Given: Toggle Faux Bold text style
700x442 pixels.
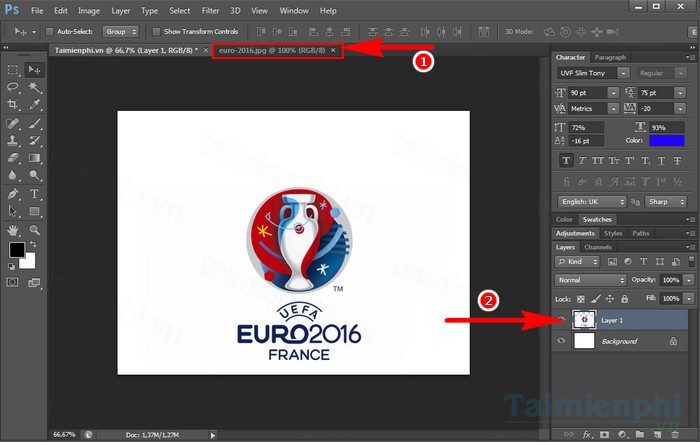Looking at the screenshot, I should click(566, 161).
